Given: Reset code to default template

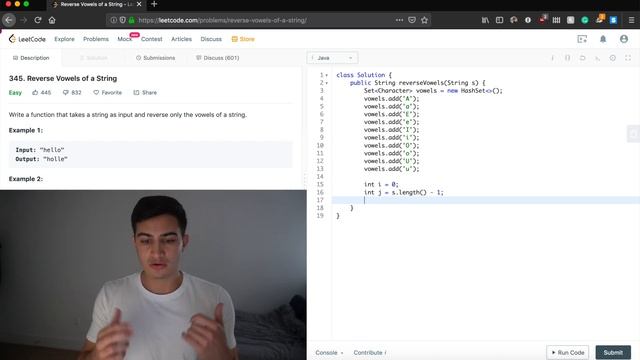Looking at the screenshot, I should pos(582,58).
